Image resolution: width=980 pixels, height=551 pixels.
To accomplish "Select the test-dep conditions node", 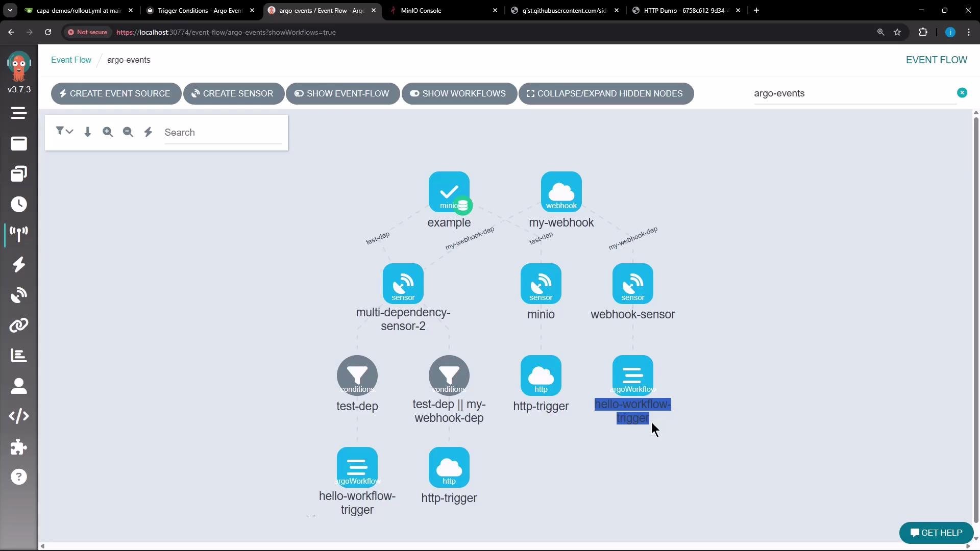I will 357,375.
